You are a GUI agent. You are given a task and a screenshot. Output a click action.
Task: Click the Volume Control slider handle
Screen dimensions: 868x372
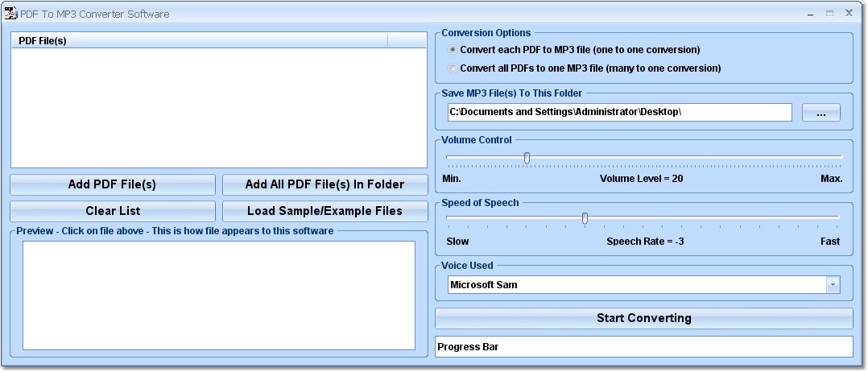[527, 158]
